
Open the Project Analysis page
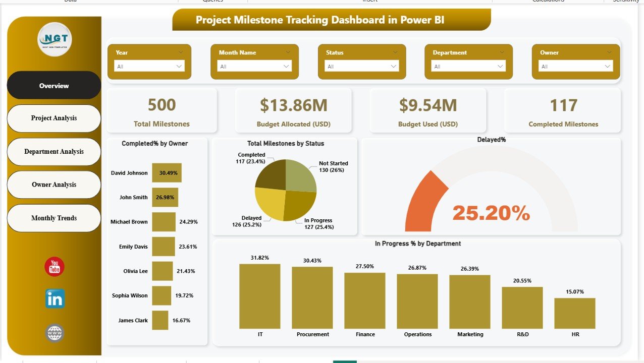pyautogui.click(x=54, y=118)
